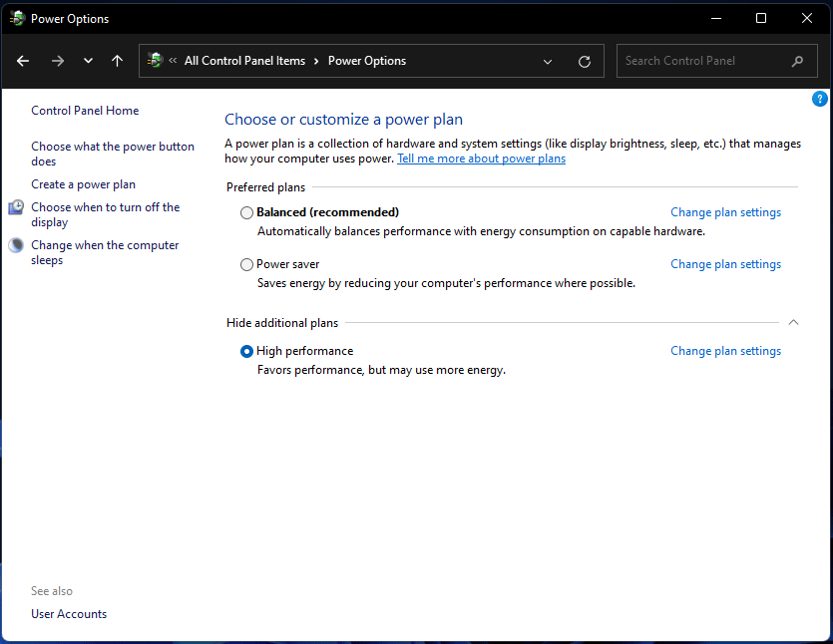Open Tell me more about power plans
833x644 pixels.
click(x=481, y=159)
